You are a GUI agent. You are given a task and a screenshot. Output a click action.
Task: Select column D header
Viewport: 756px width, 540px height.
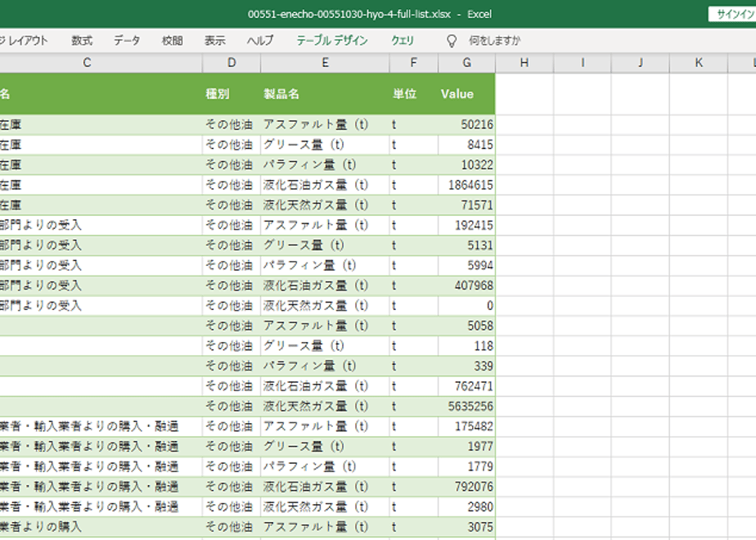coord(232,63)
